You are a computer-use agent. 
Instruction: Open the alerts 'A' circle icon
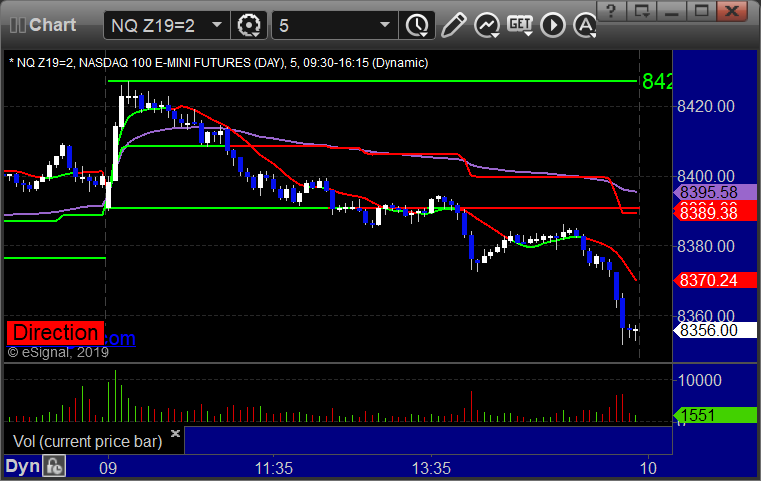pyautogui.click(x=585, y=25)
